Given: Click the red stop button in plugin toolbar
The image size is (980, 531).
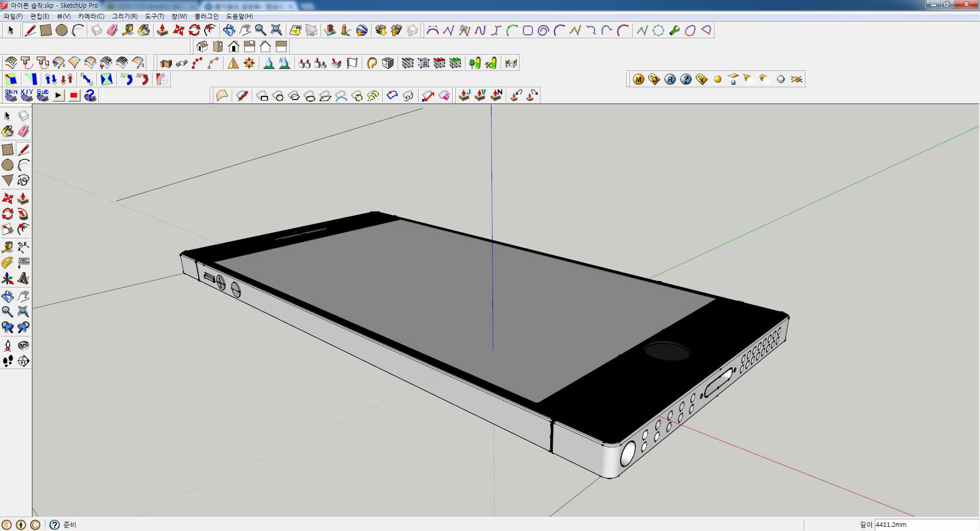Looking at the screenshot, I should click(75, 95).
